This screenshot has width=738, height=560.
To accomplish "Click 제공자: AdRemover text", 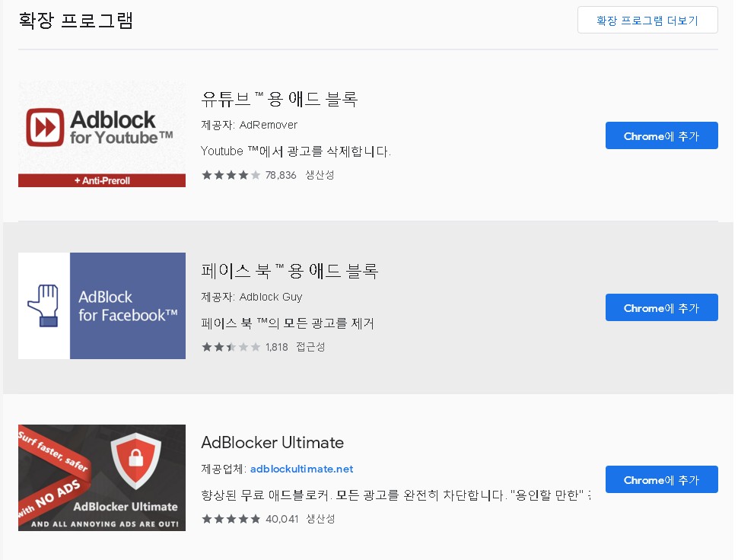I will [x=249, y=125].
